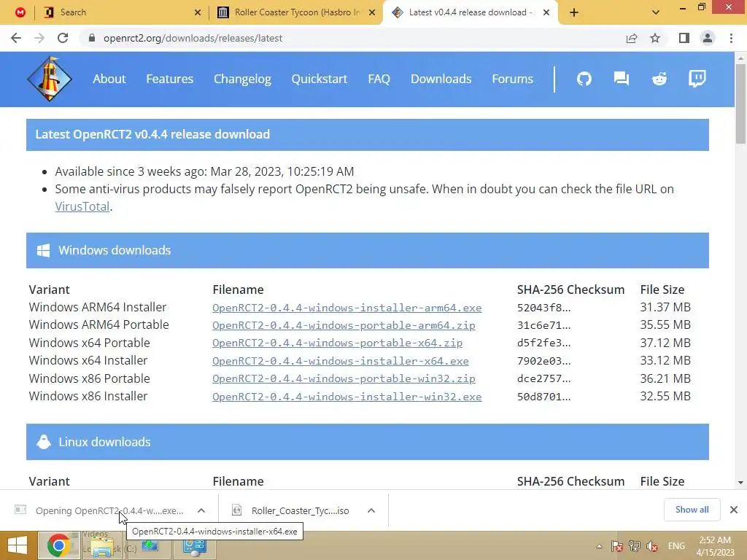This screenshot has height=560, width=747.
Task: Open the Features menu item
Action: click(169, 79)
